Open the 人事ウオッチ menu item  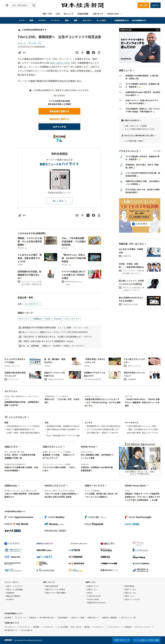point(98,14)
